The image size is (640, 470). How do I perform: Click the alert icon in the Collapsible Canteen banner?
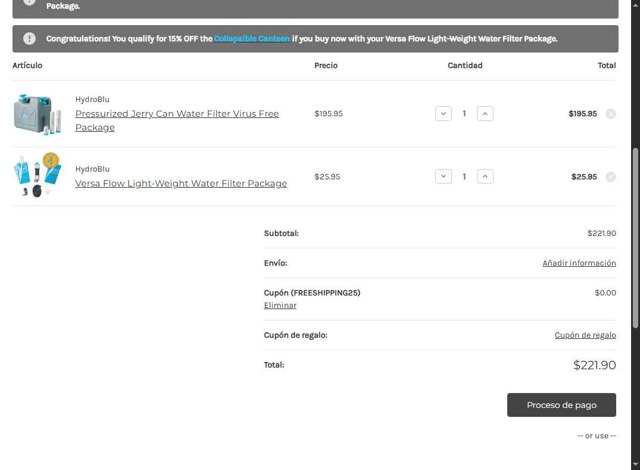pyautogui.click(x=29, y=38)
